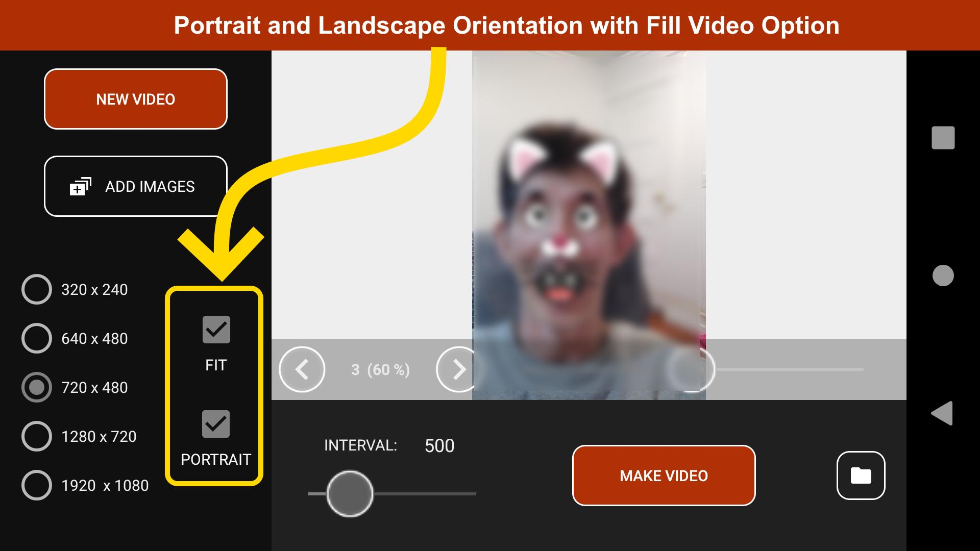Choose 1920 x 1080 resolution option
This screenshot has width=980, height=551.
tap(37, 485)
